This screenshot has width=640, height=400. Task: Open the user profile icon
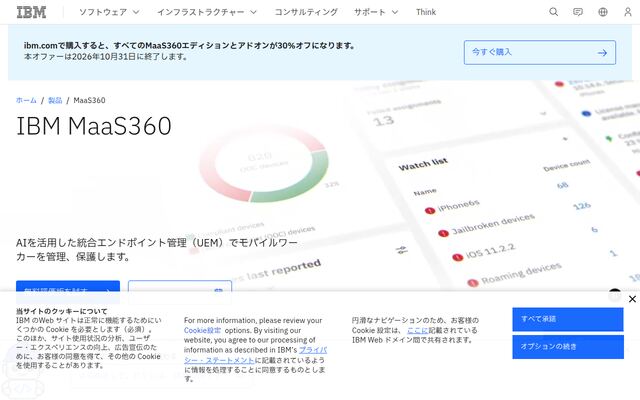point(628,12)
